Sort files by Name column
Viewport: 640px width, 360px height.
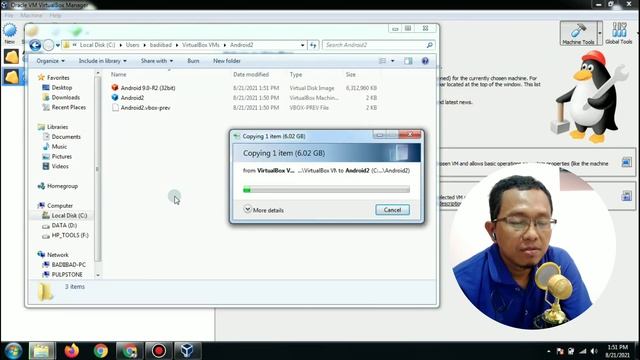tap(118, 74)
